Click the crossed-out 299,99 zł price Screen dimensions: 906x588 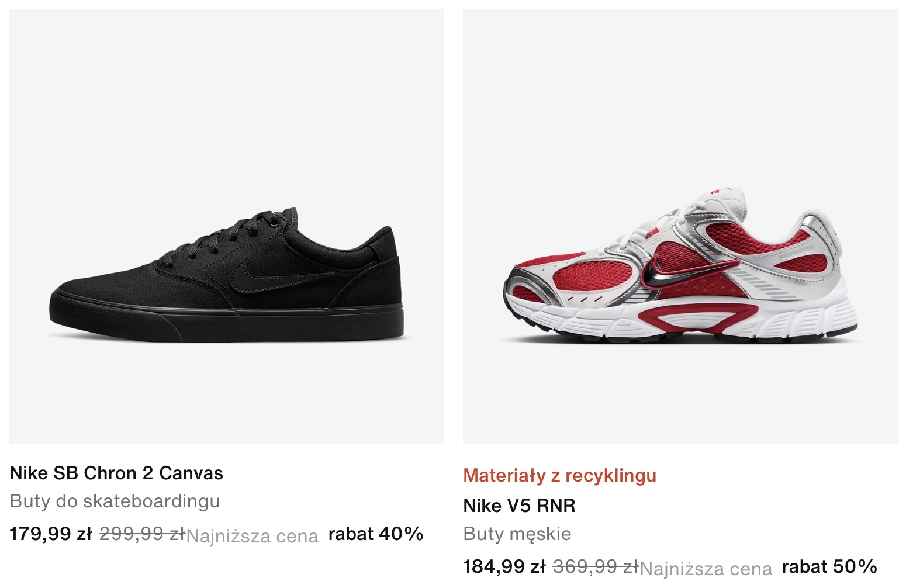[x=142, y=534]
